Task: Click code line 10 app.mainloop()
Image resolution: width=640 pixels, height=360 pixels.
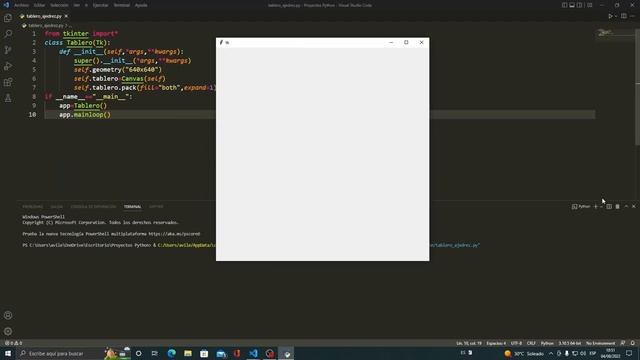Action: click(x=85, y=115)
